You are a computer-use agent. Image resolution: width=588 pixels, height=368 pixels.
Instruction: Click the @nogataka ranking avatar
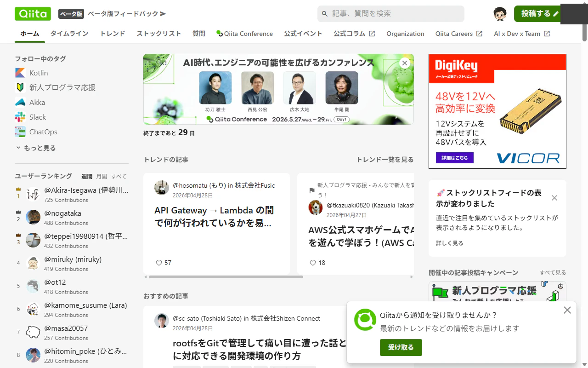coord(33,217)
